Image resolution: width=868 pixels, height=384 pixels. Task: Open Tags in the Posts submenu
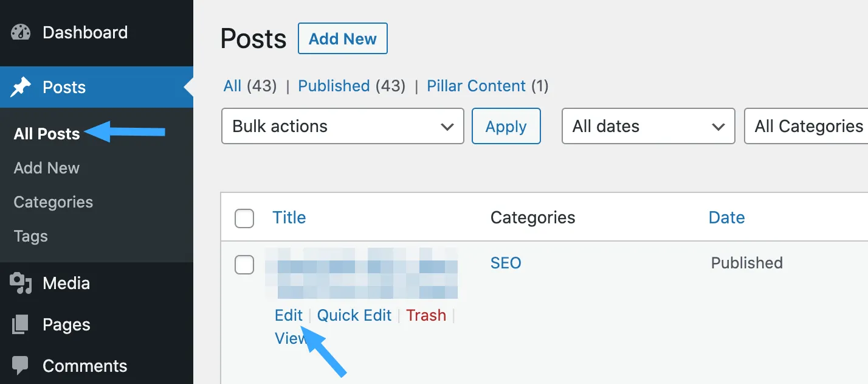[31, 236]
